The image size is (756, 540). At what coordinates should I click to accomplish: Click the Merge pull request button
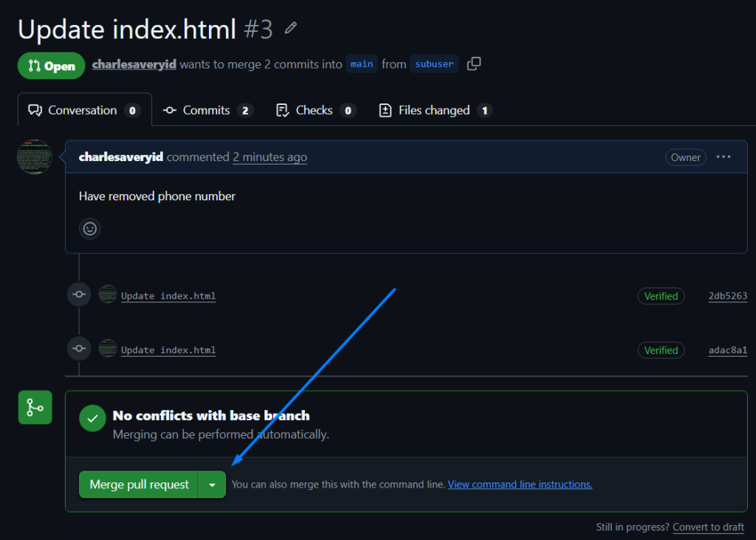click(x=139, y=485)
